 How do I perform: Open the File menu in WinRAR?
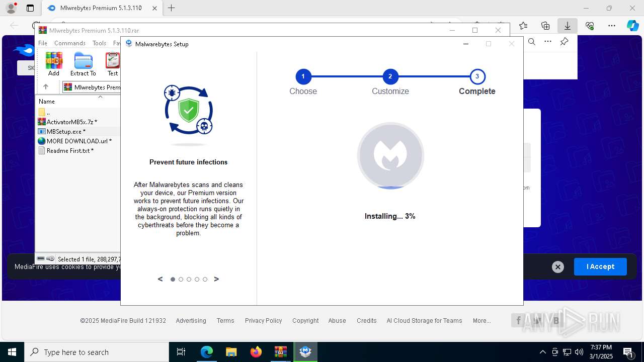43,43
